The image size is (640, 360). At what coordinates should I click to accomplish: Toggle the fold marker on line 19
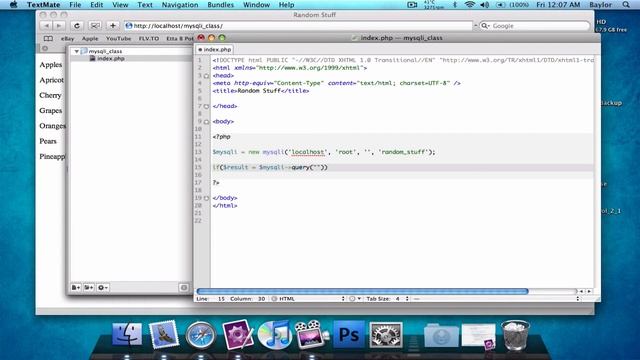(207, 198)
